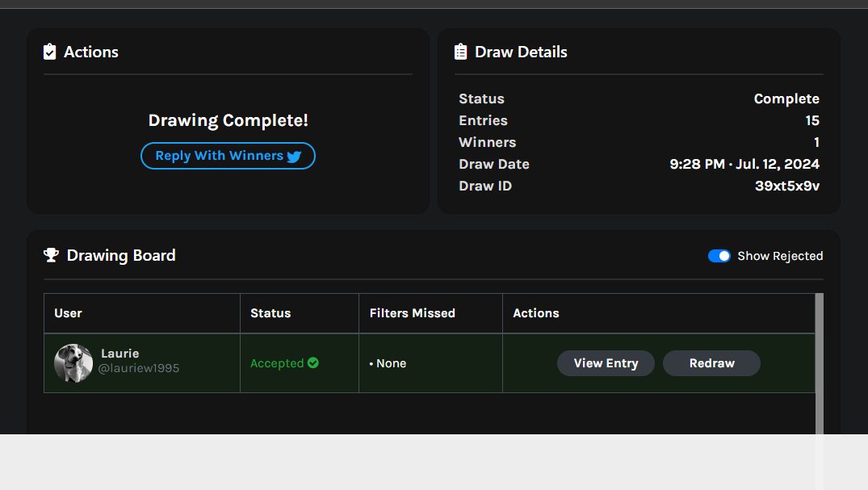Click the Accepted status text
The height and width of the screenshot is (490, 868).
tap(277, 363)
